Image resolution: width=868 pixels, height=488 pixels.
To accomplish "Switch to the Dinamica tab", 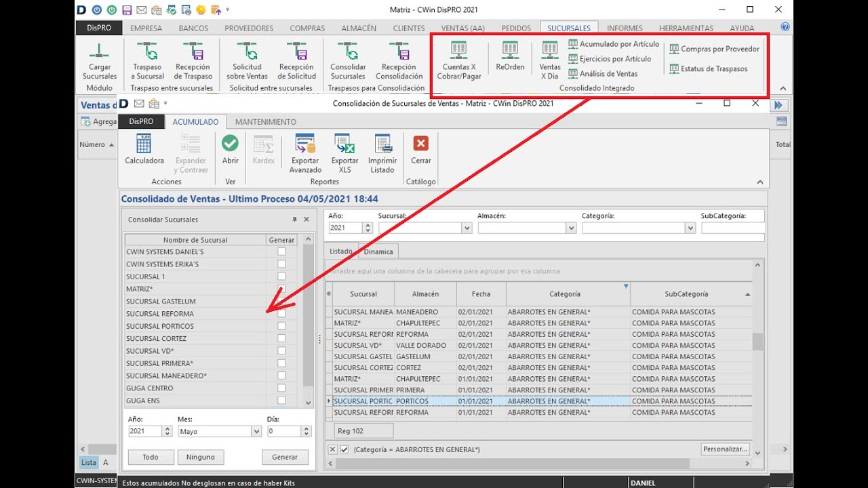I will pos(378,251).
